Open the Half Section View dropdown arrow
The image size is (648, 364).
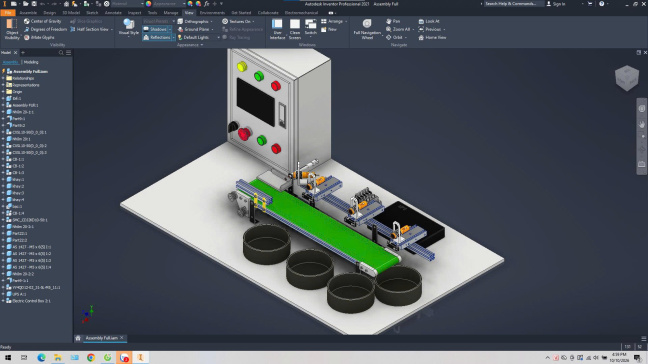112,29
